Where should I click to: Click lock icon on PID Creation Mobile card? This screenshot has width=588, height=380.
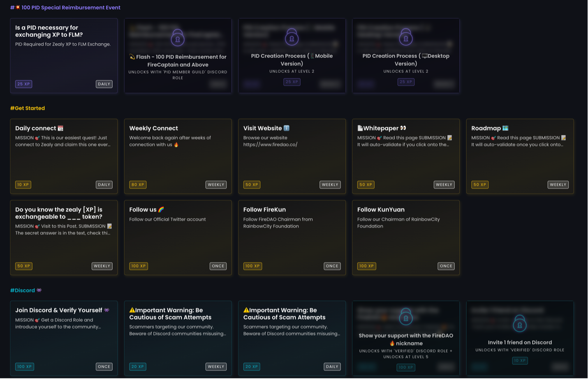pos(292,38)
